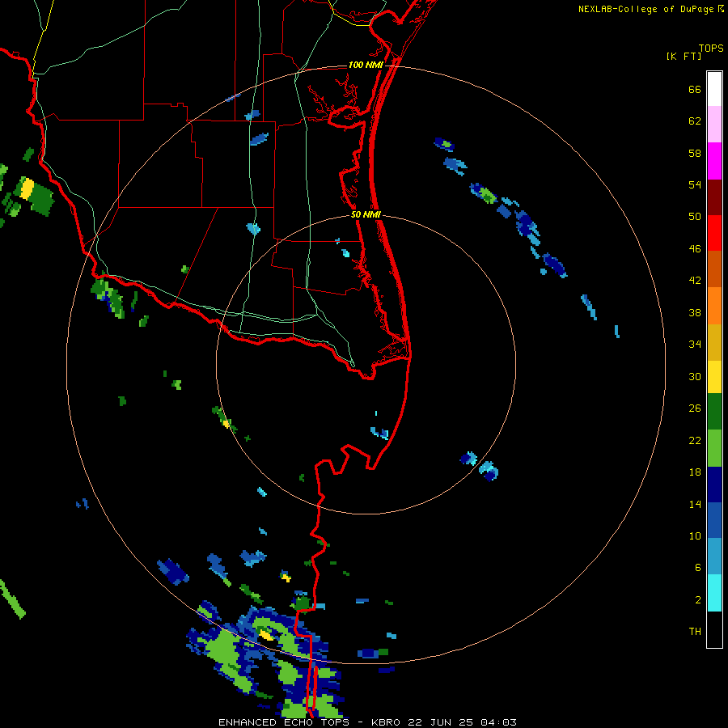Select the [K FT] units label
The width and height of the screenshot is (728, 728).
684,56
